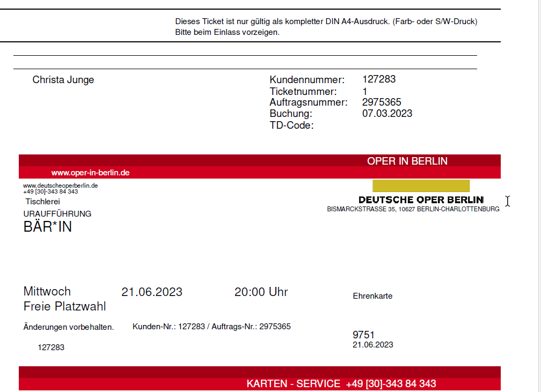Click the "Kunden-Nr.: 127283 / Auftrags-Nr.: 2975365" line
The image size is (541, 392).
211,326
